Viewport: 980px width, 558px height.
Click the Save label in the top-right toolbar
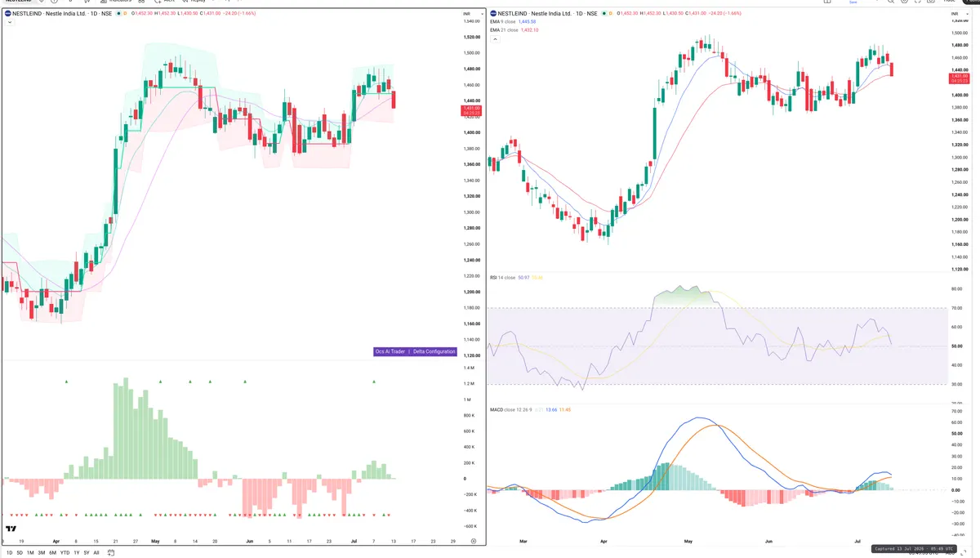(x=853, y=2)
